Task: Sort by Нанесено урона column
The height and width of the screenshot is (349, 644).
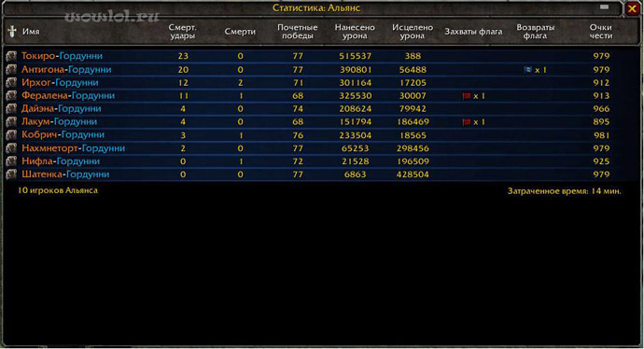Action: 355,32
